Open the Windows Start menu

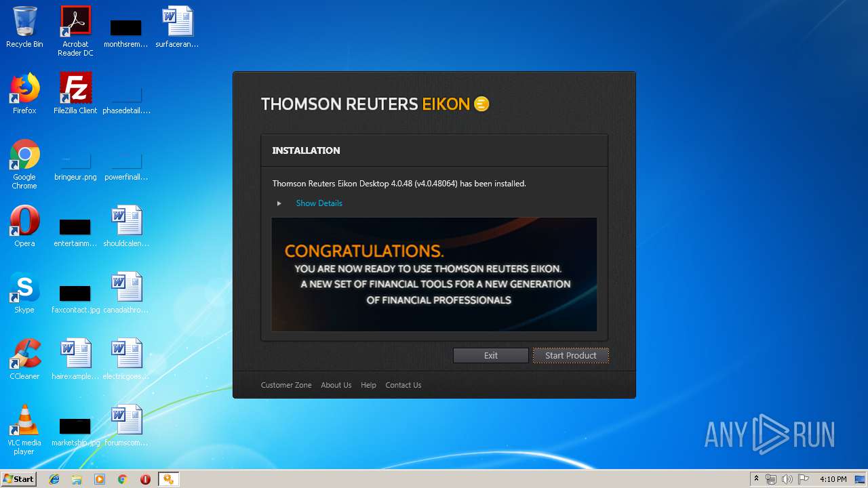19,479
